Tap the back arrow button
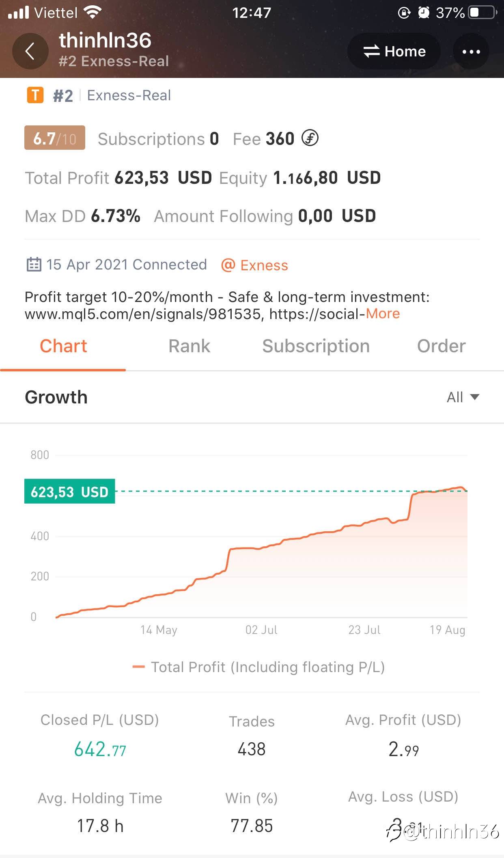504x858 pixels. click(x=30, y=52)
